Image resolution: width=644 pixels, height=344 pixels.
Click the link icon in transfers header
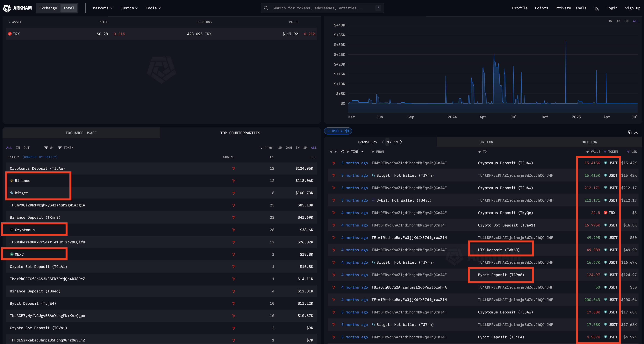tap(336, 152)
